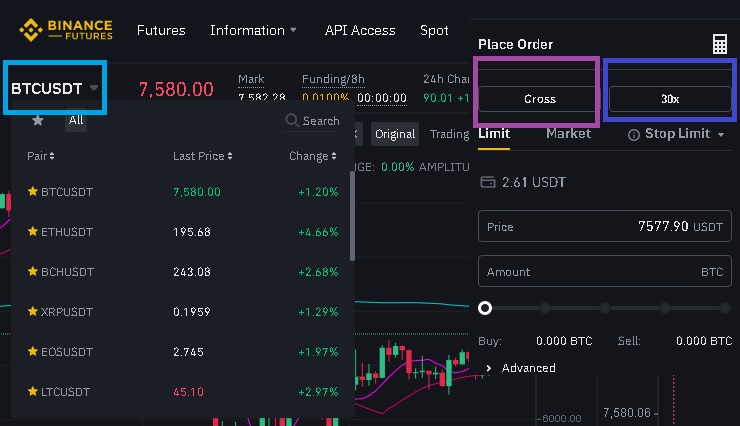Select the BTCUSDT row in list

[183, 192]
